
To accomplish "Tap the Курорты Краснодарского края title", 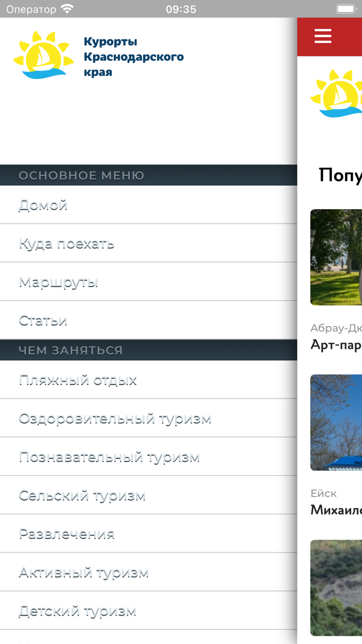I will point(133,56).
